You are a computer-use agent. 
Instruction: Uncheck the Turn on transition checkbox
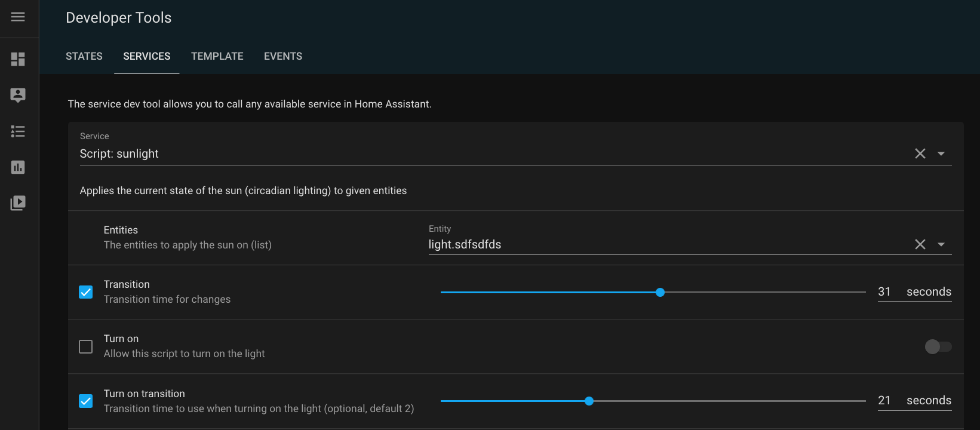pos(85,401)
